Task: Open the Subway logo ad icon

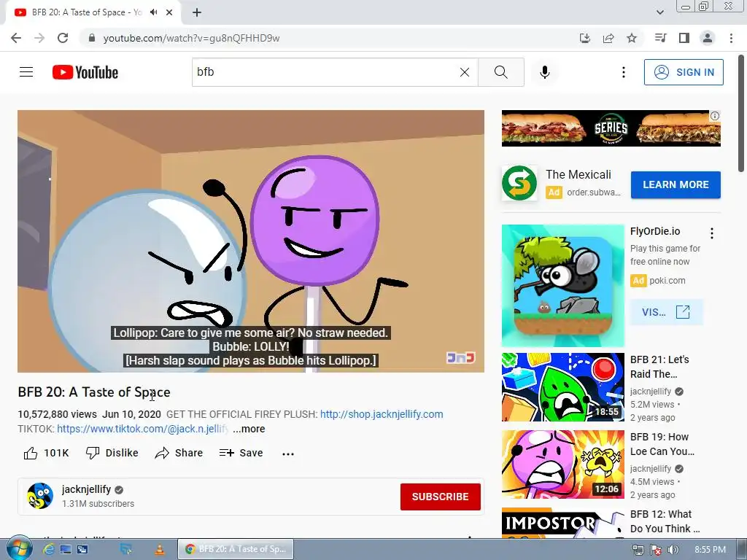Action: coord(519,183)
